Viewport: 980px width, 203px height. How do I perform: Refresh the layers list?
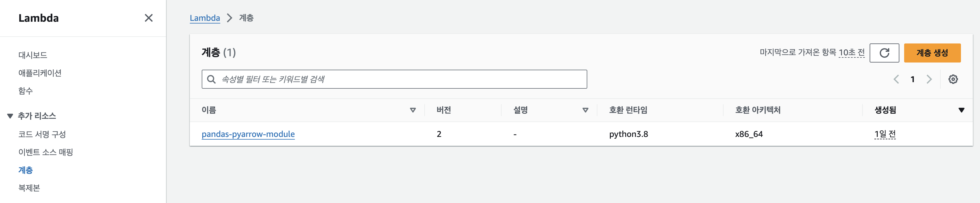click(x=884, y=53)
